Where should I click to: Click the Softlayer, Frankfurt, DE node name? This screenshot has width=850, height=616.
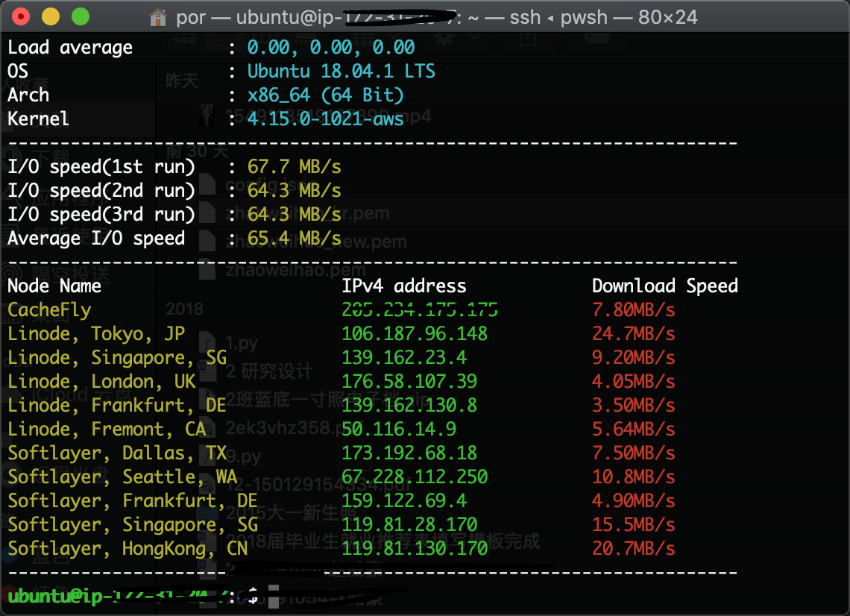pyautogui.click(x=133, y=501)
